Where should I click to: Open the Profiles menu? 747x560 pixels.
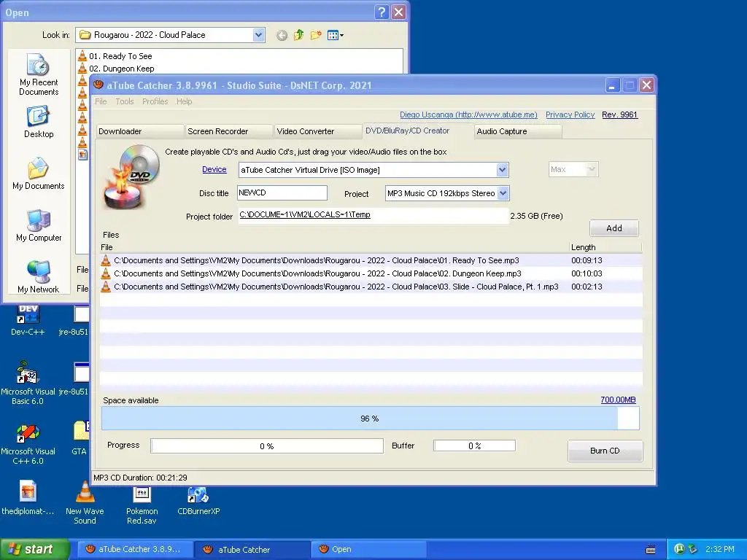click(155, 101)
